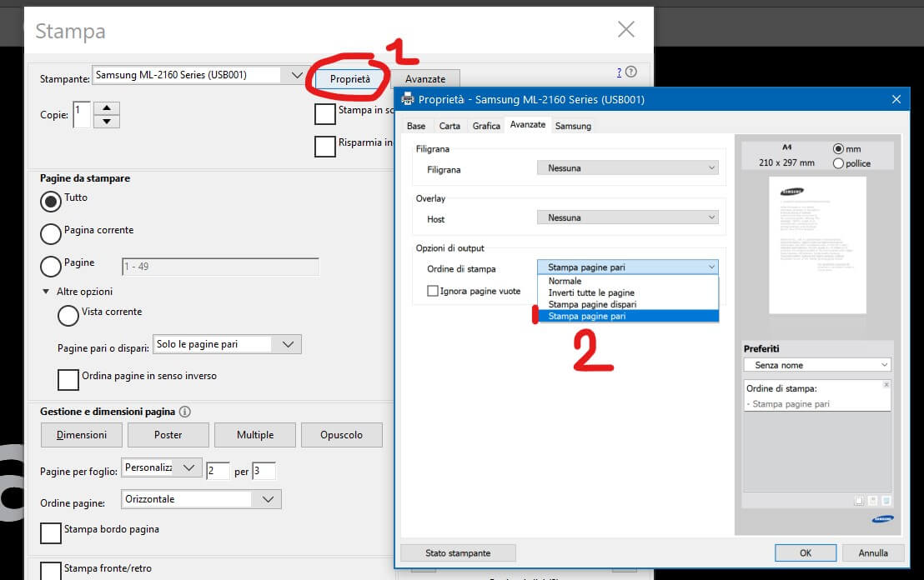This screenshot has height=580, width=924.
Task: Increase the Copie count with up arrow
Action: pos(107,108)
